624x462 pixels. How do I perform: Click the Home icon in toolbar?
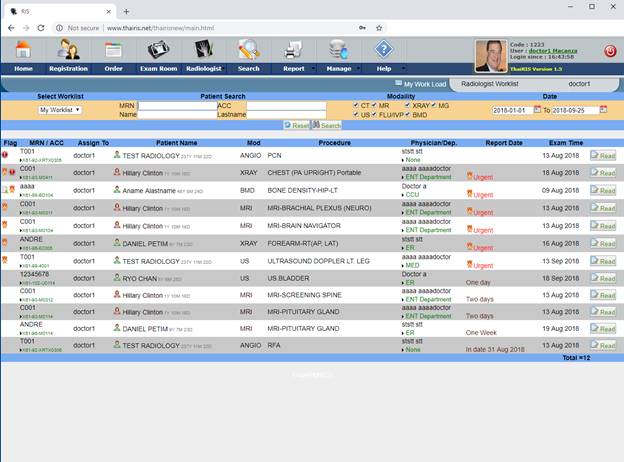pos(23,50)
